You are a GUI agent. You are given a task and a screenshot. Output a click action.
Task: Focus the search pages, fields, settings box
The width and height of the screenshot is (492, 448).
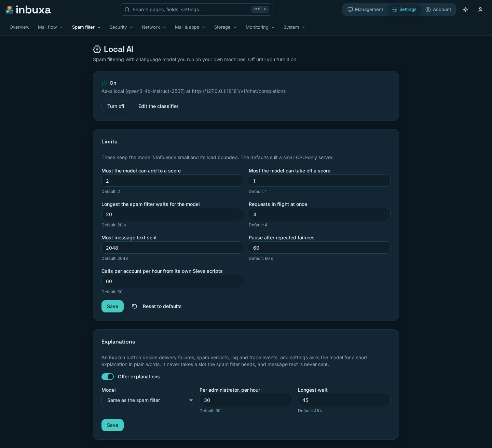click(x=196, y=10)
